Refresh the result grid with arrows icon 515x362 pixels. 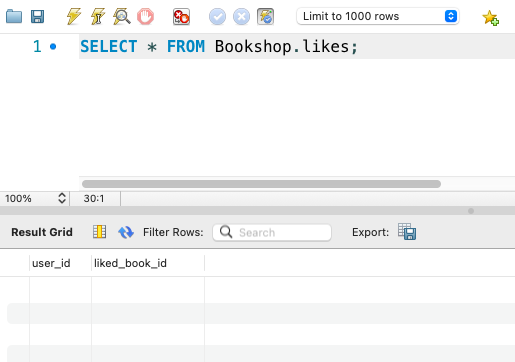pos(126,232)
